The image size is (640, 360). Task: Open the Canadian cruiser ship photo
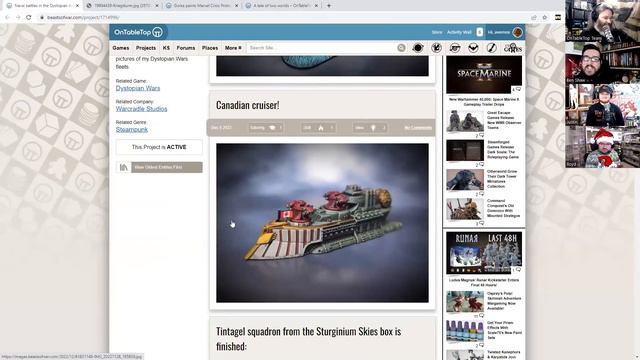[322, 223]
